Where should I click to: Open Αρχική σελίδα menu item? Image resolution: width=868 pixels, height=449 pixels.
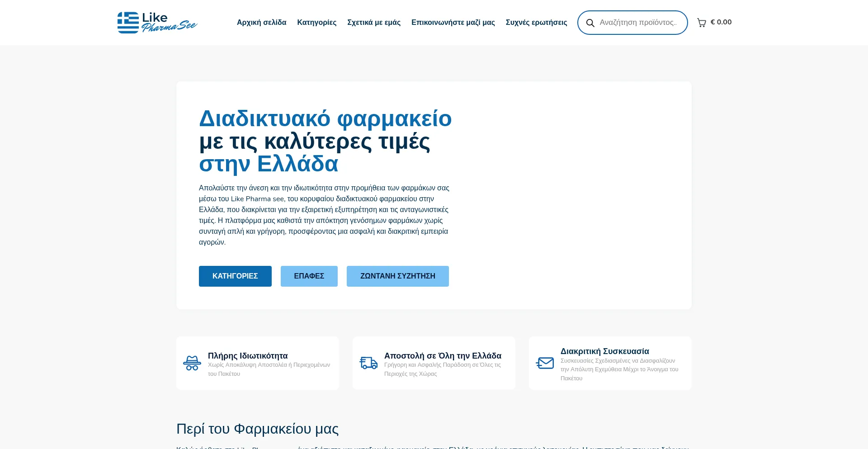(x=261, y=23)
